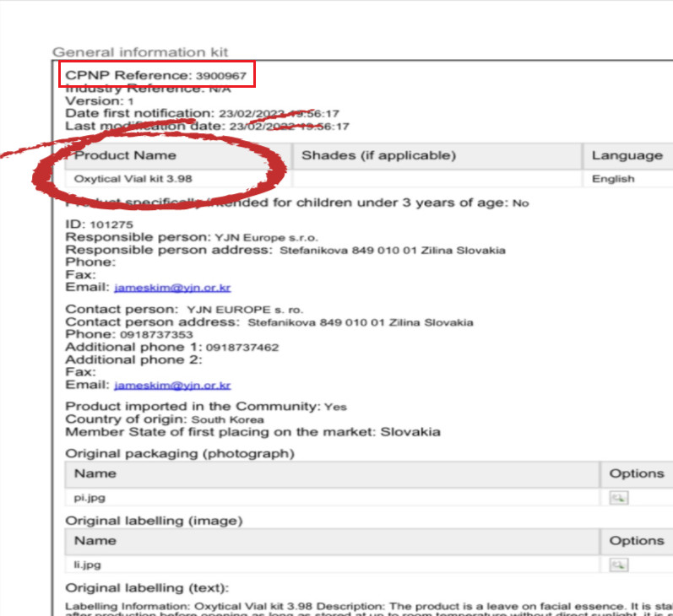This screenshot has width=673, height=616.
Task: Click the Original packaging (photograph) heading
Action: pos(180,453)
